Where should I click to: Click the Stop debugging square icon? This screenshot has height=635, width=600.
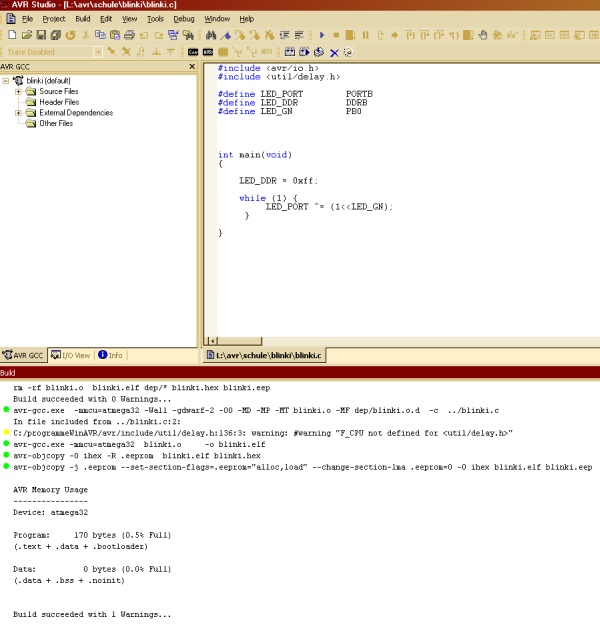point(336,35)
